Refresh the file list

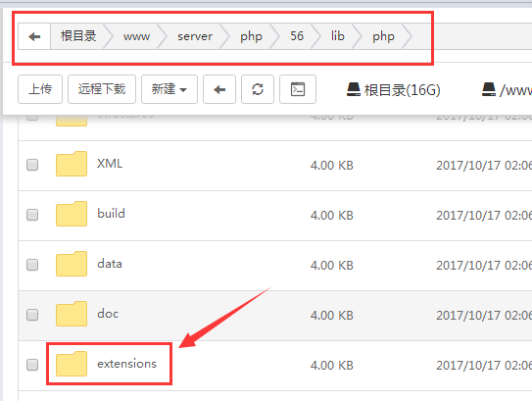(x=258, y=89)
